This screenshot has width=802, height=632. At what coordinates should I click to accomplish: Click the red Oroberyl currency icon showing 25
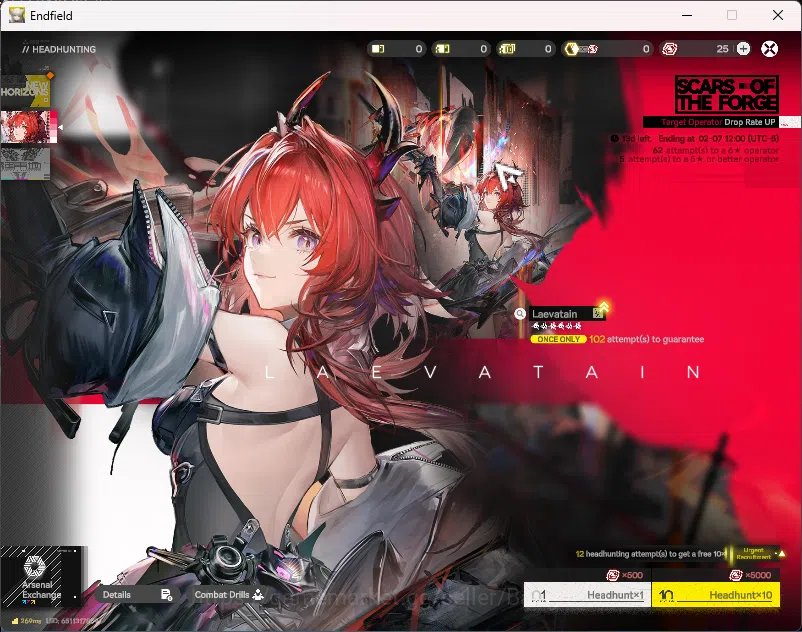(670, 49)
